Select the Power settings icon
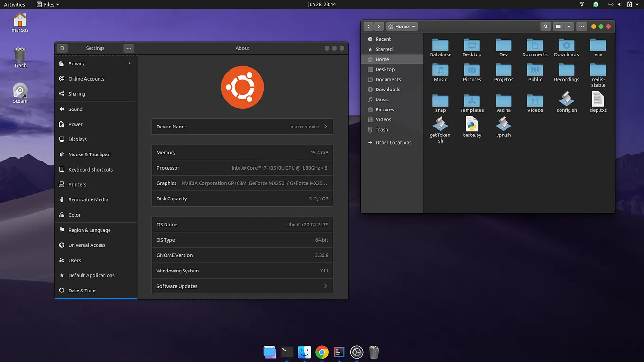This screenshot has width=644, height=362. coord(63,124)
